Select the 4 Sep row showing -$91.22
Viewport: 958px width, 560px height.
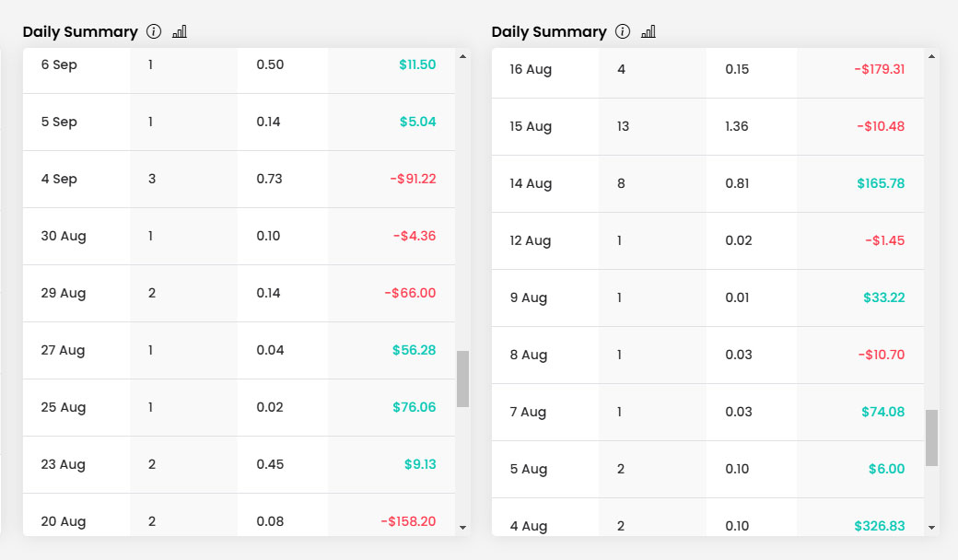239,179
